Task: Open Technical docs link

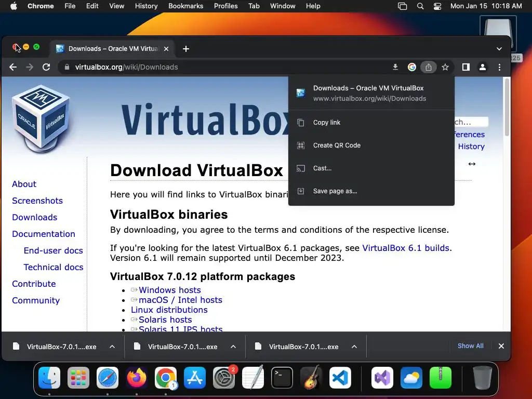Action: pos(54,268)
